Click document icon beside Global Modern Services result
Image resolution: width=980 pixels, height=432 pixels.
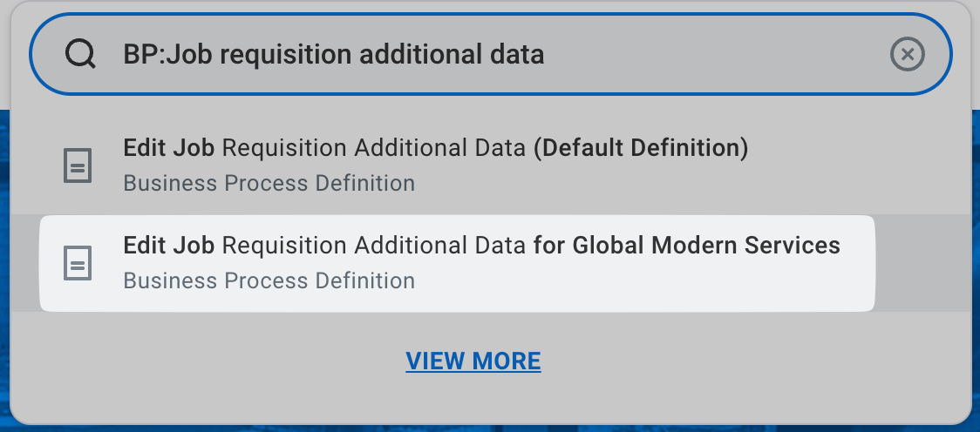[x=78, y=263]
